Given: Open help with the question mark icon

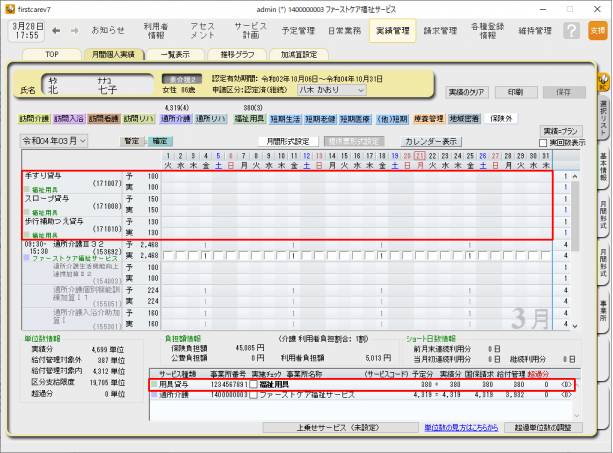Looking at the screenshot, I should [x=571, y=31].
